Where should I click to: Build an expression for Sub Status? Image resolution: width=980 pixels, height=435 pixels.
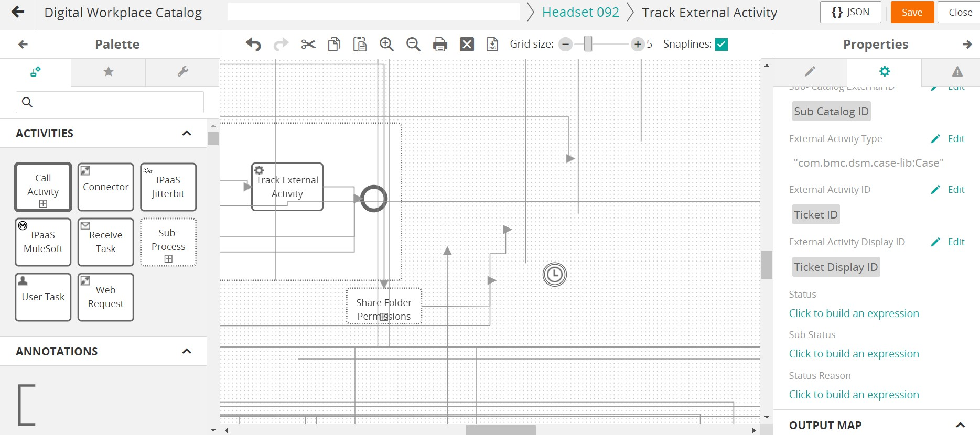pos(854,354)
